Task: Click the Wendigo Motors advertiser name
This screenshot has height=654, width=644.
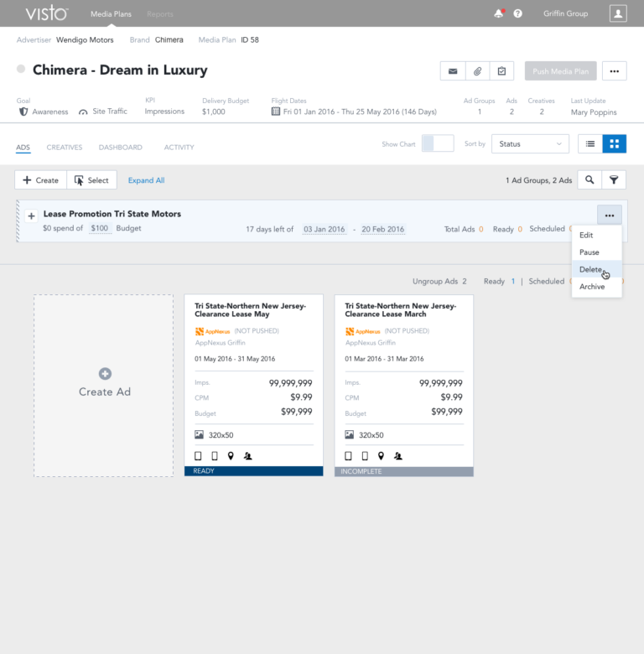Action: (85, 40)
